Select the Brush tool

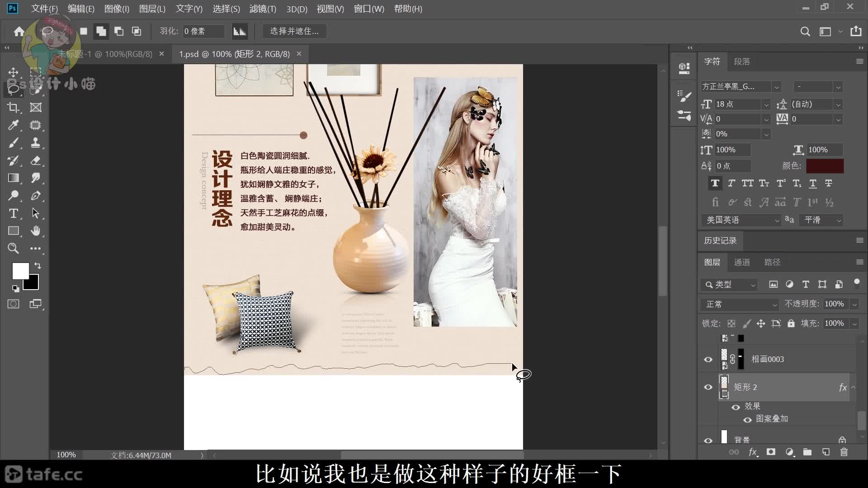click(13, 143)
